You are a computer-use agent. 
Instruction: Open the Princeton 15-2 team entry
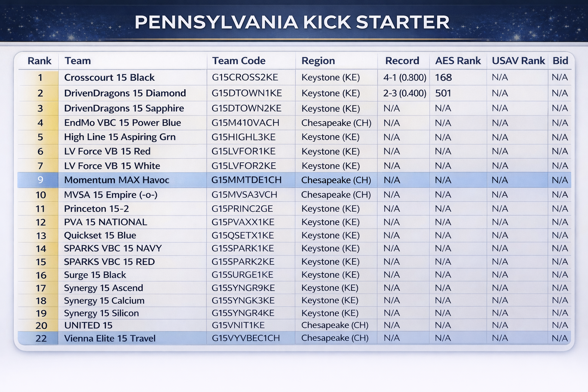click(x=96, y=209)
